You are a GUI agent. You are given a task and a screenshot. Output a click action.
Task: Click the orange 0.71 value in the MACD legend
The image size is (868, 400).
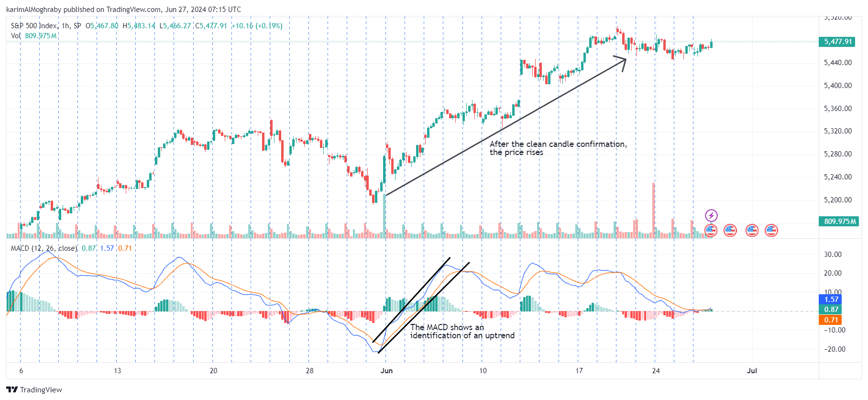[125, 248]
